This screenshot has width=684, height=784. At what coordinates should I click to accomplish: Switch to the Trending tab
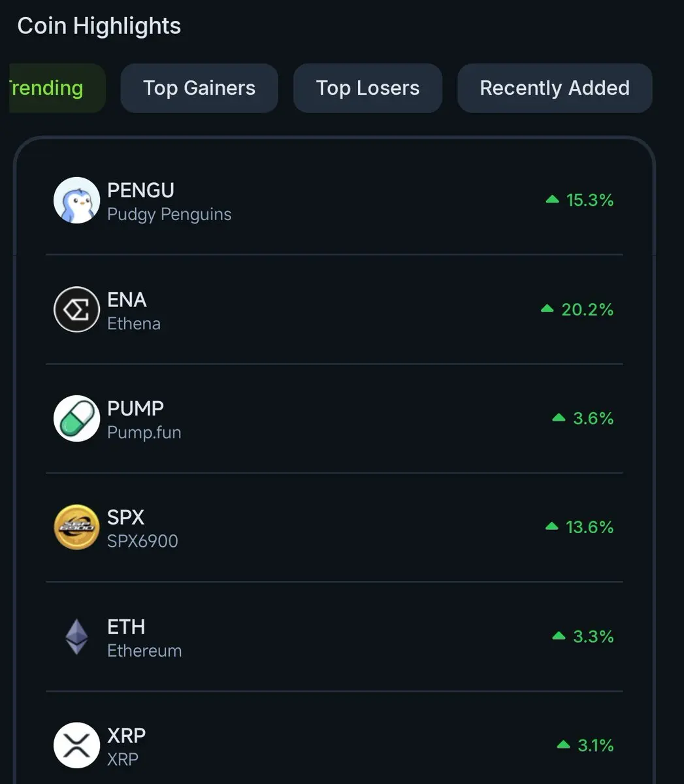pos(57,88)
